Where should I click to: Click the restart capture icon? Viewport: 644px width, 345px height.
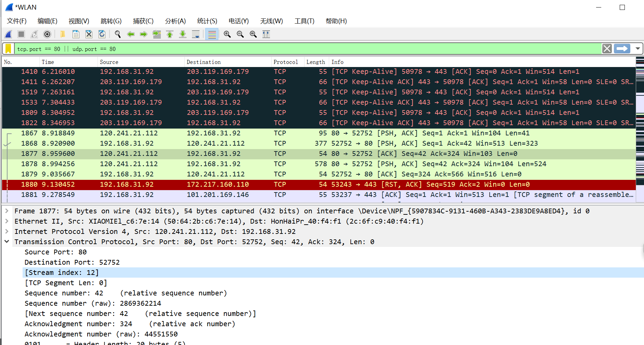34,34
